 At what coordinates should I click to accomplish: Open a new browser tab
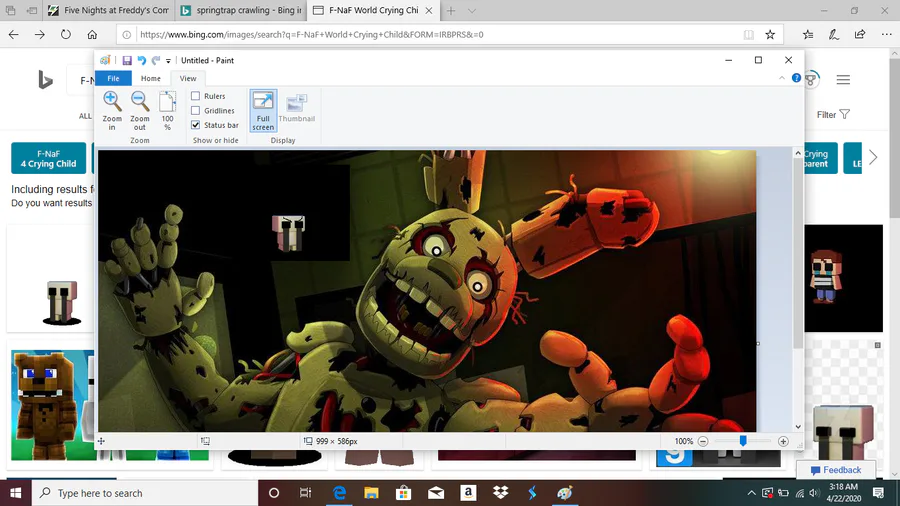coord(451,10)
